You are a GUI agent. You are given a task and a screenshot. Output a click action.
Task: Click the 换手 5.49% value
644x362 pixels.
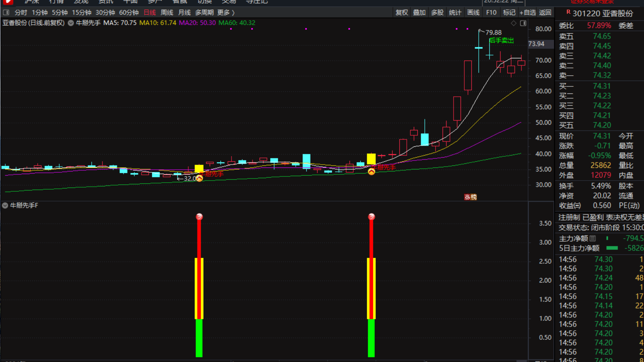601,186
